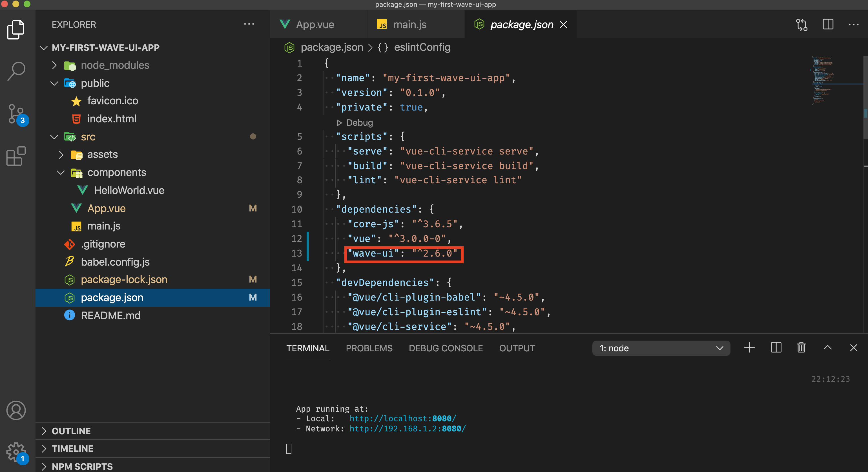Click the Debug codelens above scripts
The width and height of the screenshot is (868, 472).
tap(359, 122)
